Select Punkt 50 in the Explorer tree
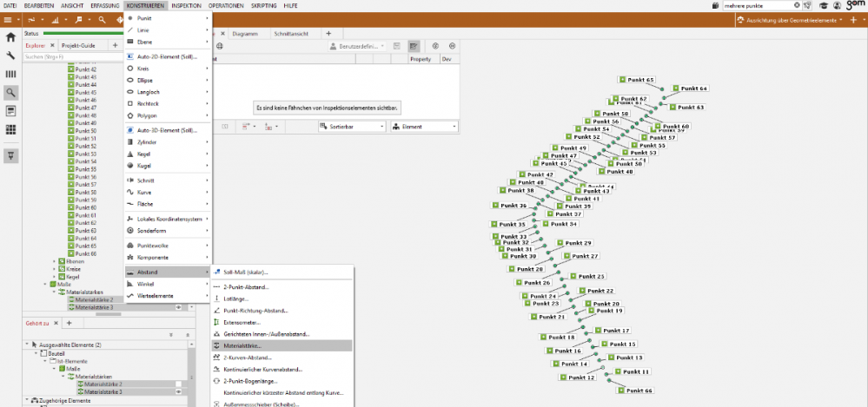The width and height of the screenshot is (868, 407). (x=86, y=130)
